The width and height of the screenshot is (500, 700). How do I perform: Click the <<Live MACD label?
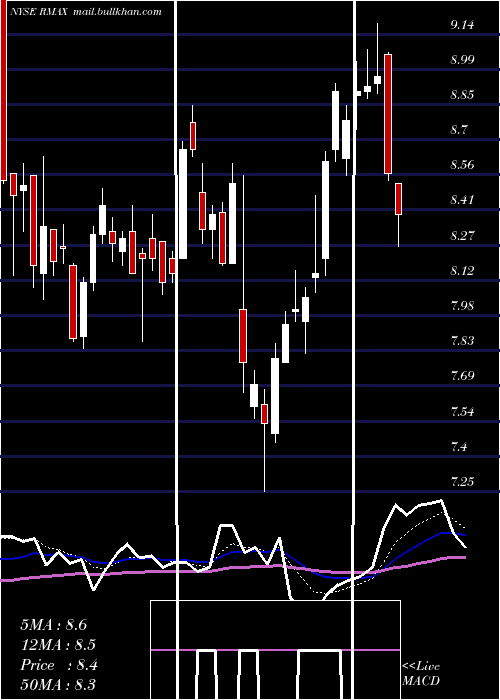pos(421,673)
